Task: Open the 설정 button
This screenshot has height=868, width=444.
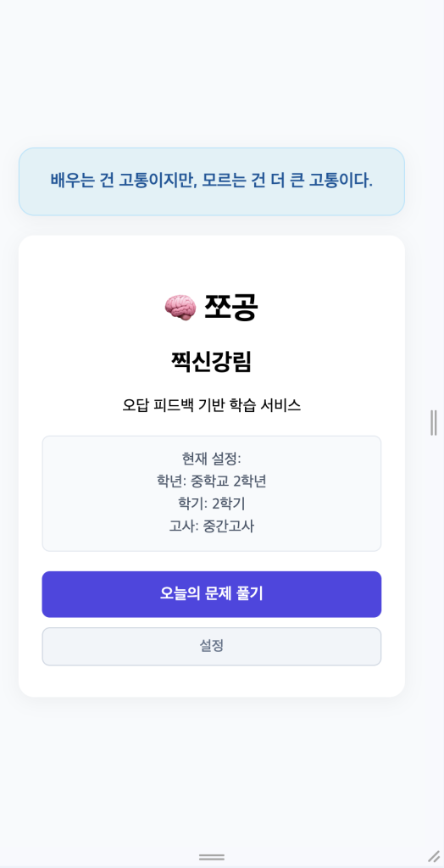Action: tap(212, 646)
